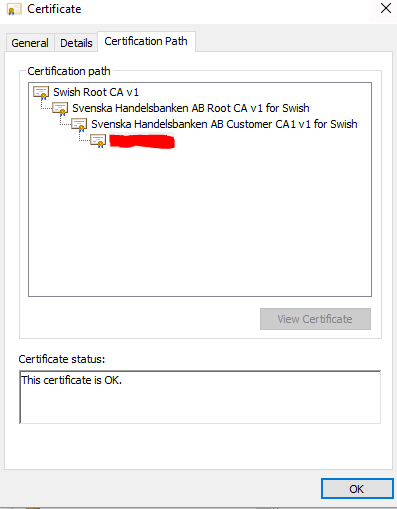The height and width of the screenshot is (509, 397).
Task: Select Swish Root CA v1 in the path tree
Action: [x=96, y=92]
